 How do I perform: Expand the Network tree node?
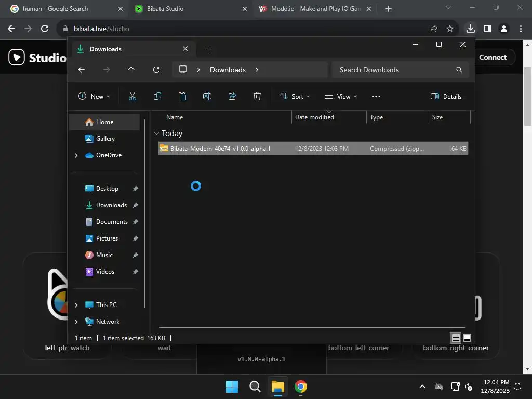pos(76,322)
